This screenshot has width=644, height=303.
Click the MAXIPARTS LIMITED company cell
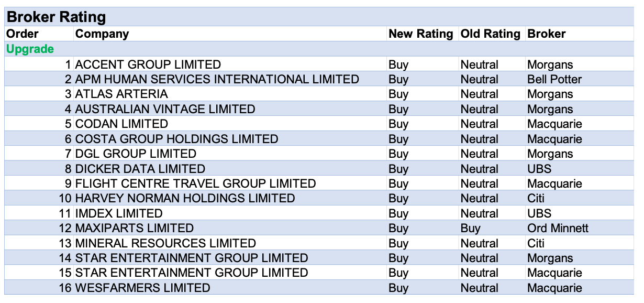click(x=135, y=229)
